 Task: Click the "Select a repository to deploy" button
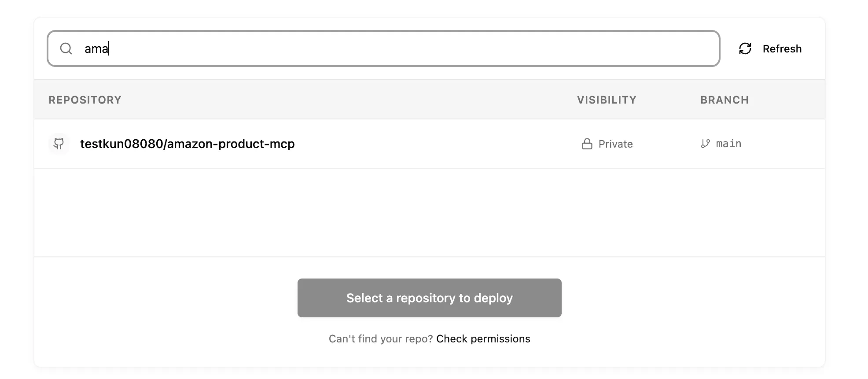[x=429, y=298]
